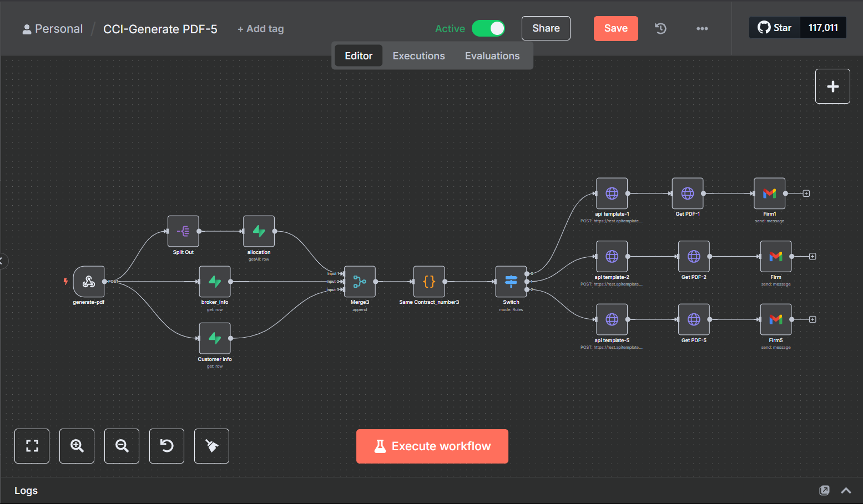Image resolution: width=863 pixels, height=504 pixels.
Task: Select the Switch node
Action: click(x=511, y=282)
